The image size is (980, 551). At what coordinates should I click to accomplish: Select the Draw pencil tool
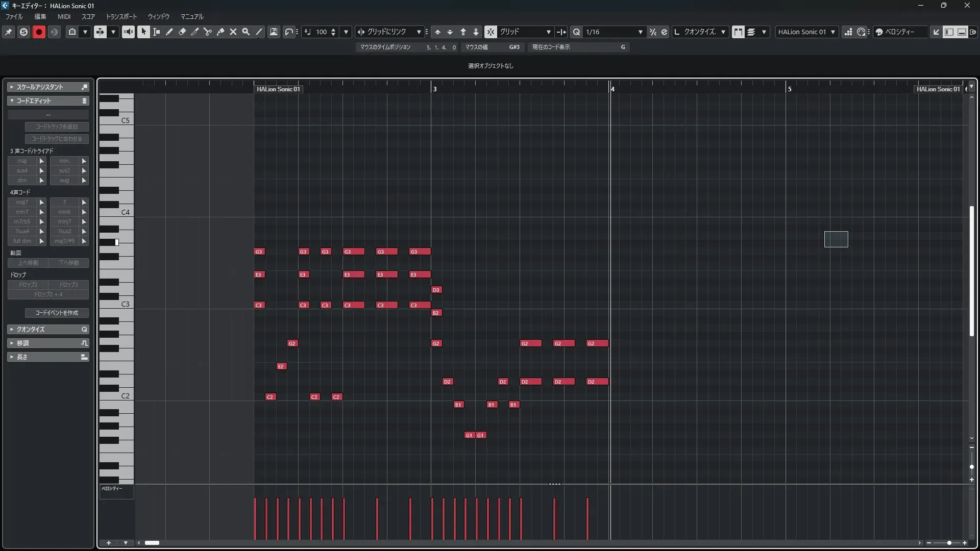169,32
